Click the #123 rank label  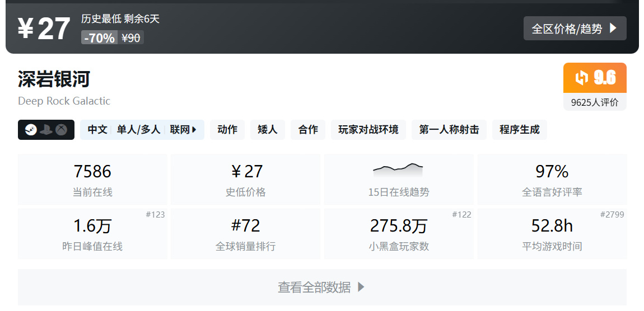pyautogui.click(x=155, y=215)
